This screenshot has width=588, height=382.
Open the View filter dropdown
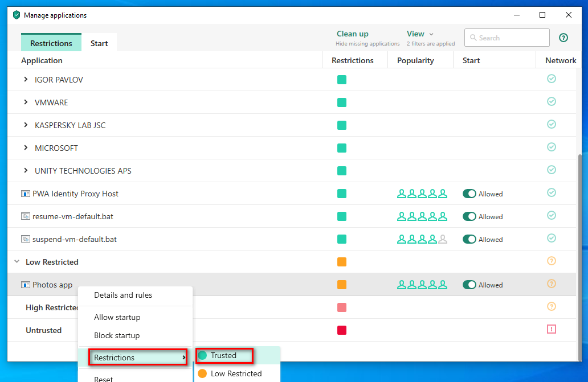(x=420, y=34)
